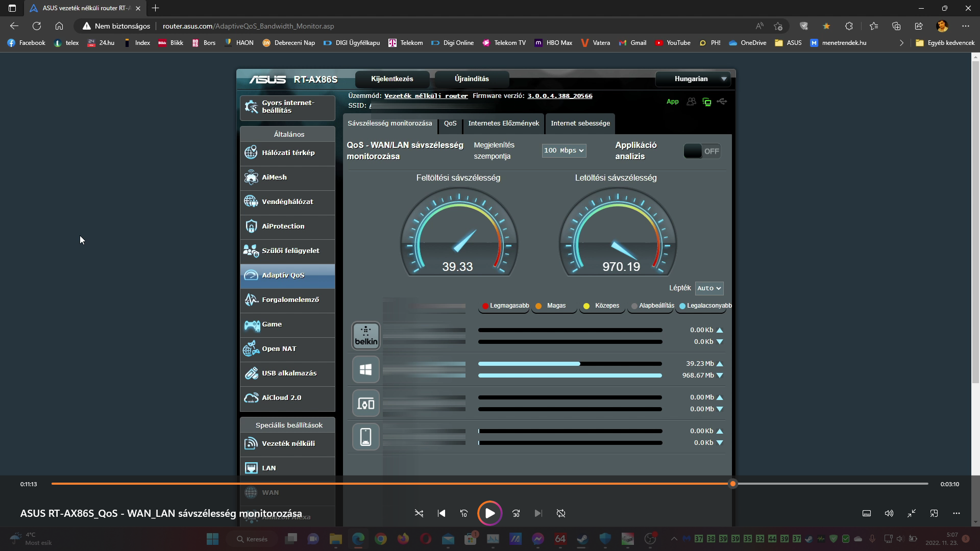Click the firmware version link
This screenshot has height=551, width=980.
(559, 96)
